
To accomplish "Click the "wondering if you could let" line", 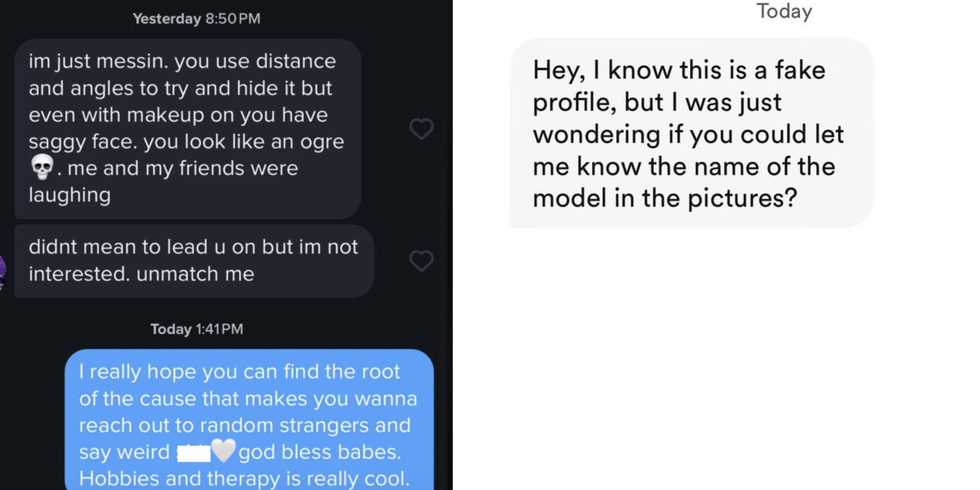I will tap(688, 134).
